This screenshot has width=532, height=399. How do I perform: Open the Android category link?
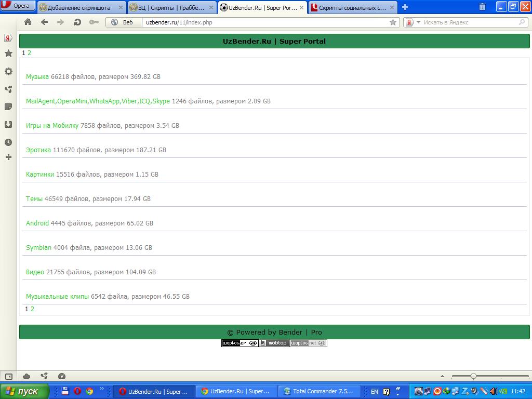[x=37, y=223]
